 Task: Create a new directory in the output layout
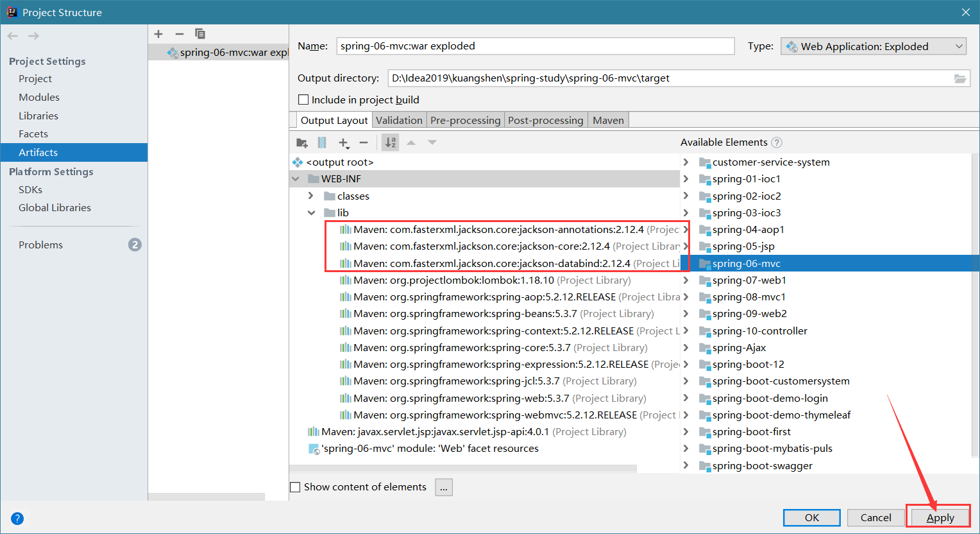point(301,142)
